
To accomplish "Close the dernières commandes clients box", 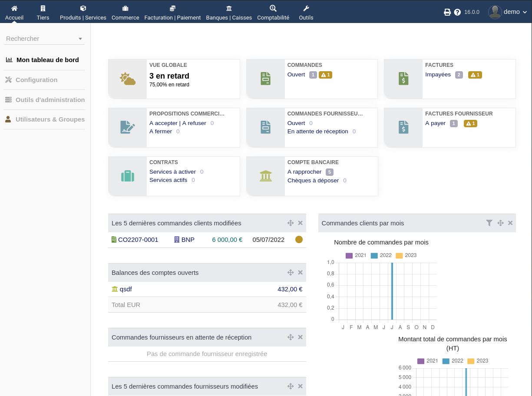I will [300, 223].
